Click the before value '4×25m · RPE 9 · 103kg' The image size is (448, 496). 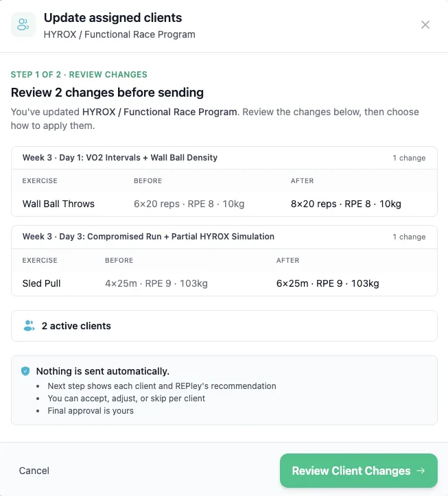point(156,283)
